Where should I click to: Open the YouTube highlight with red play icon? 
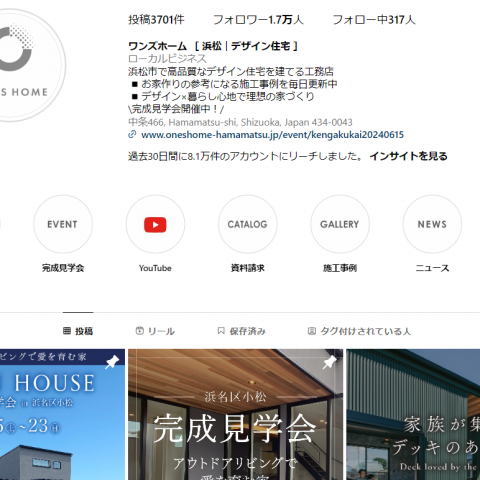(155, 224)
